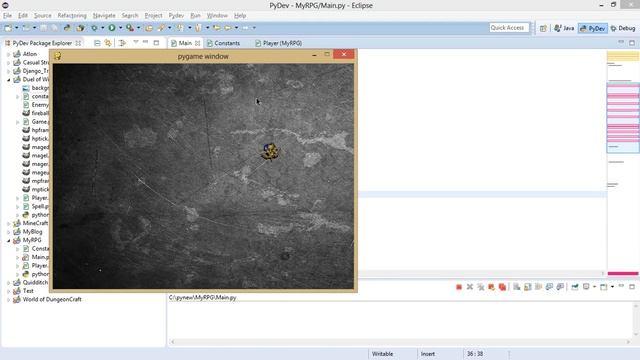Viewport: 640px width, 360px height.
Task: Toggle Pin Console button
Action: (x=575, y=287)
